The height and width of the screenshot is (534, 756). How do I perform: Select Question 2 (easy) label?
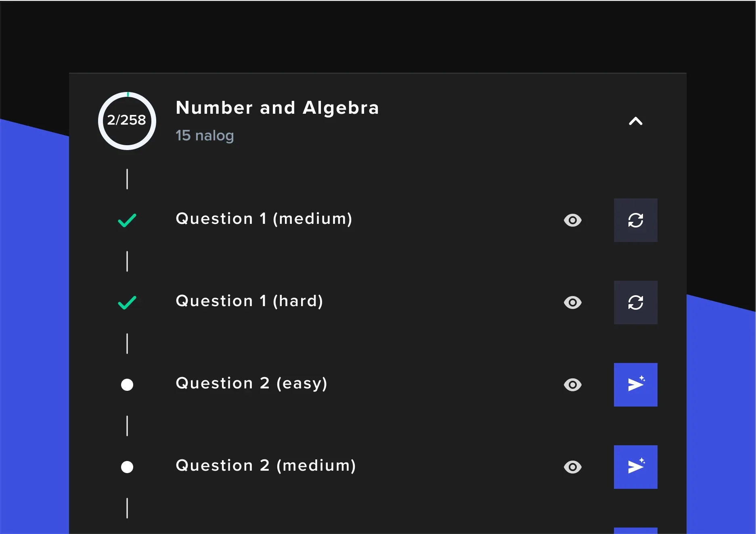click(x=251, y=384)
